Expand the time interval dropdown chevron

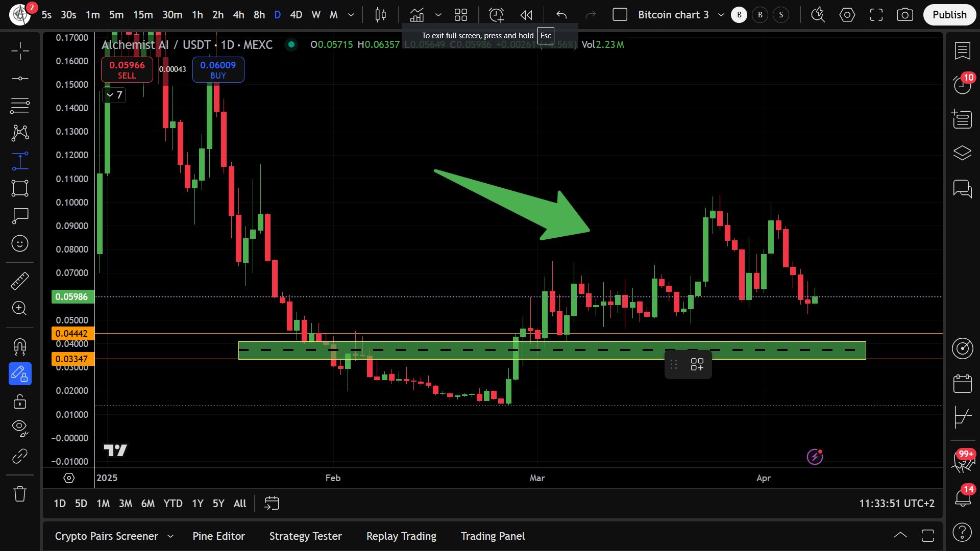351,15
